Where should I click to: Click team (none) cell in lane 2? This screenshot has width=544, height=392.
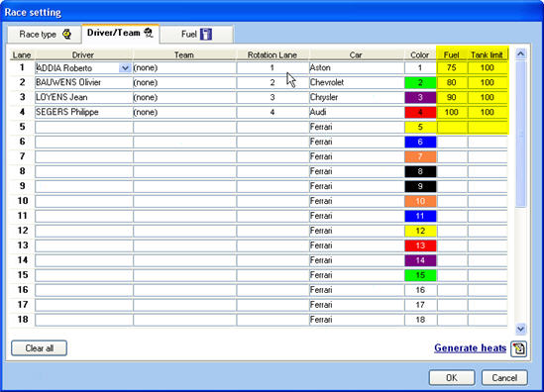tap(184, 82)
